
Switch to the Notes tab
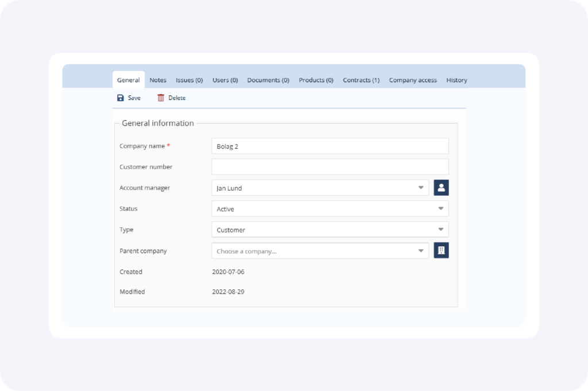pos(158,80)
